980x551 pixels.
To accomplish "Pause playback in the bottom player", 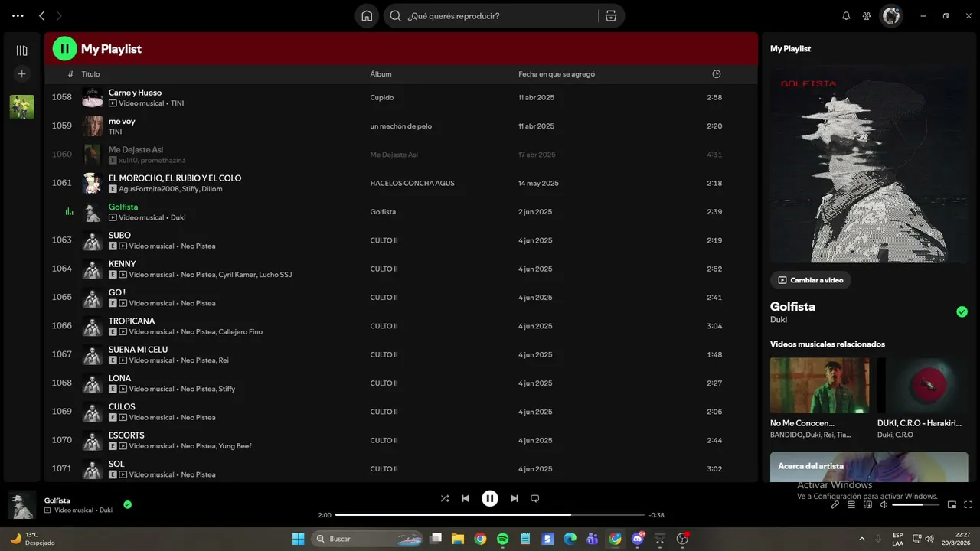I will click(x=490, y=498).
